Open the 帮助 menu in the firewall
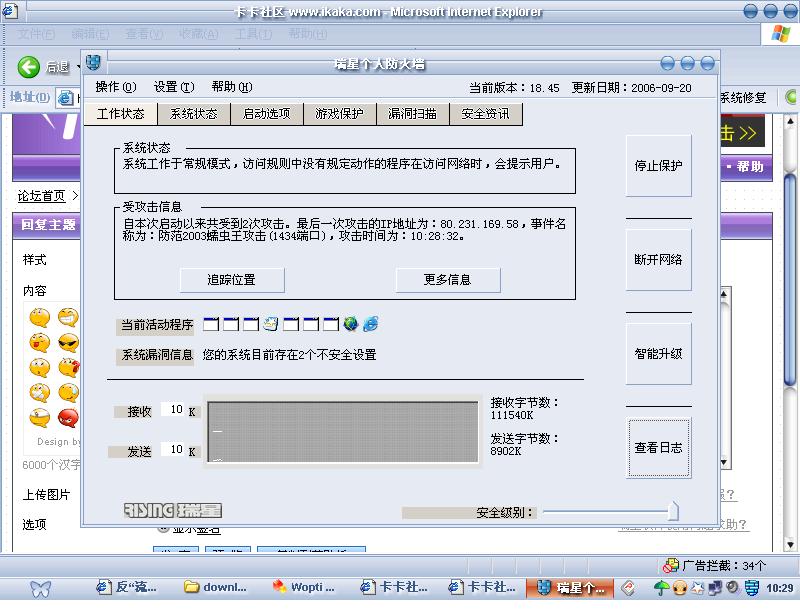Viewport: 800px width, 614px height. click(x=232, y=87)
